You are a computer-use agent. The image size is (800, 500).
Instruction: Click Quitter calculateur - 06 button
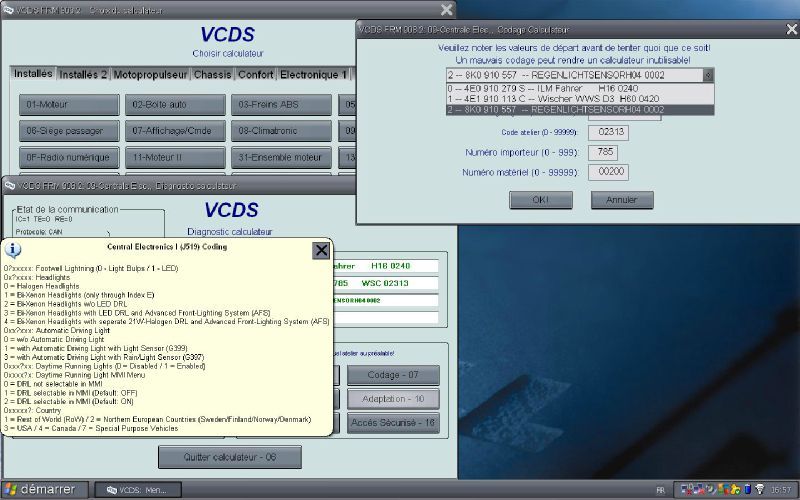pos(229,457)
